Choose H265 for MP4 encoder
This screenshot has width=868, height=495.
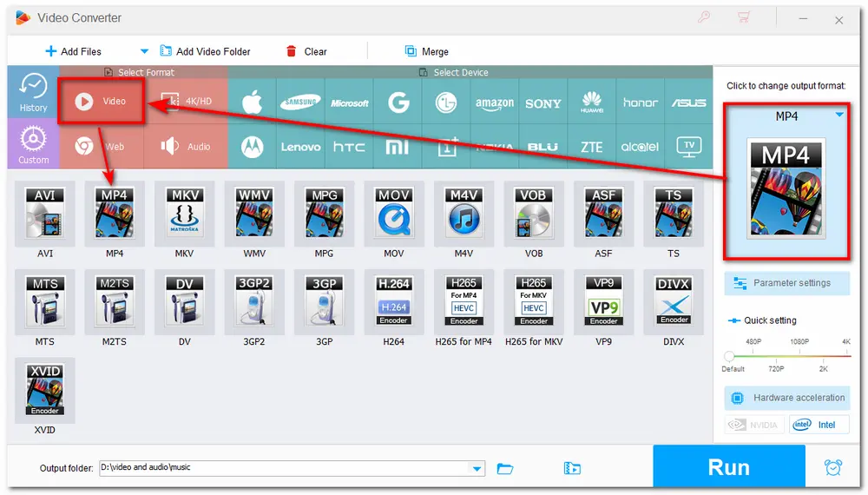click(x=464, y=301)
